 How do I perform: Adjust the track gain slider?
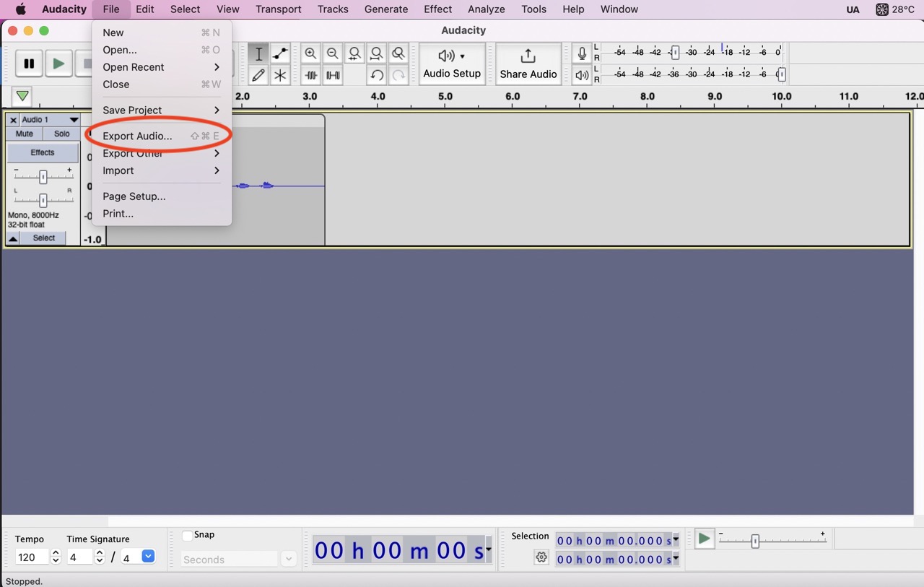(43, 177)
